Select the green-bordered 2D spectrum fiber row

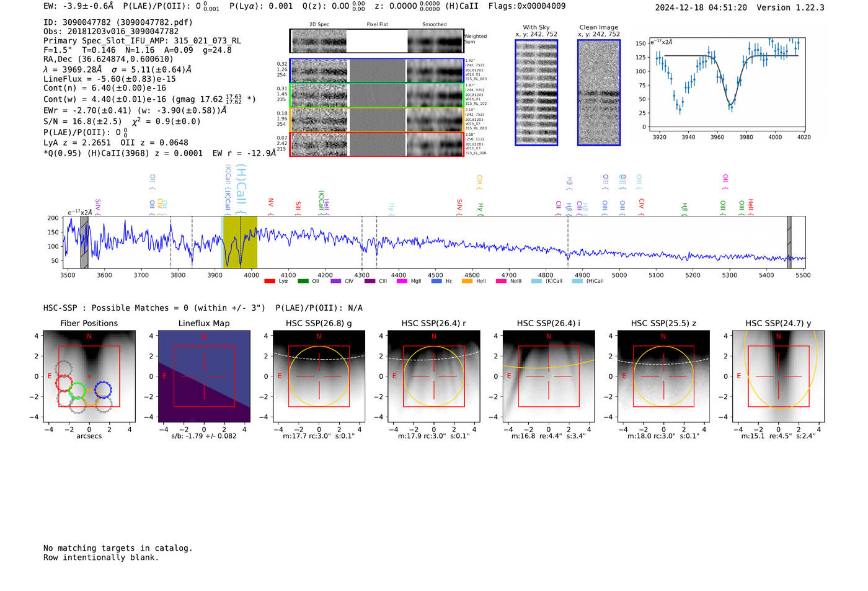377,96
